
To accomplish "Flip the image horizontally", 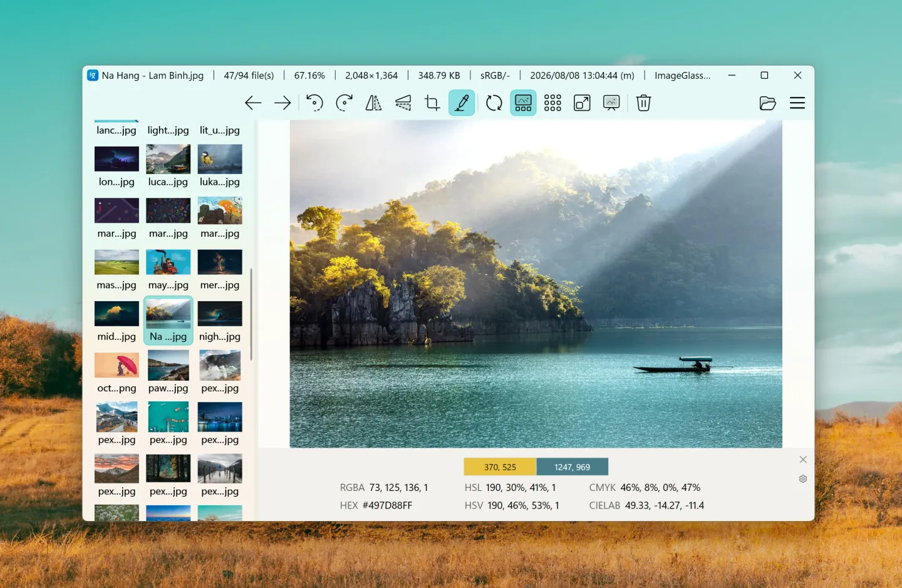I will pyautogui.click(x=373, y=103).
